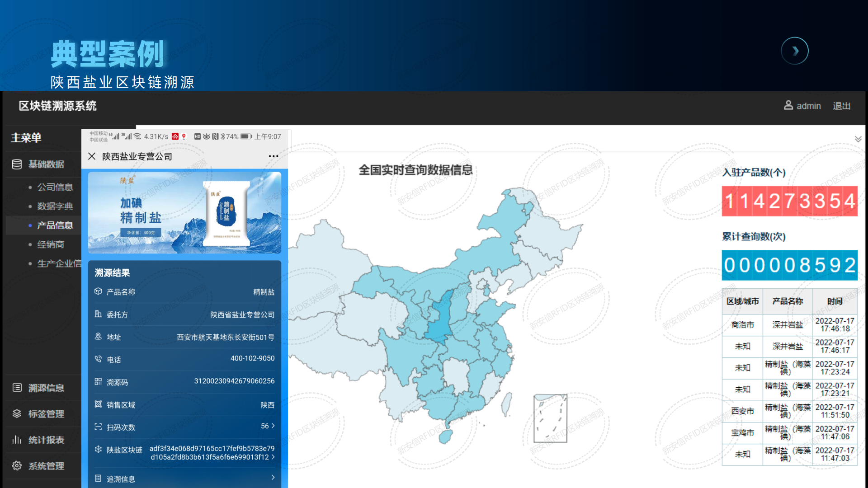
Task: Select the 宝鸡市 table row
Action: pos(789,433)
